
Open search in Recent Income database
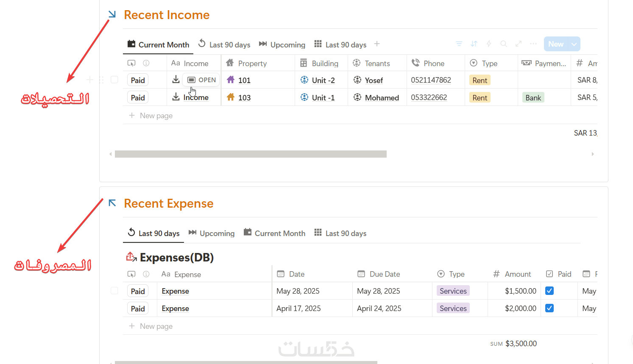tap(504, 44)
